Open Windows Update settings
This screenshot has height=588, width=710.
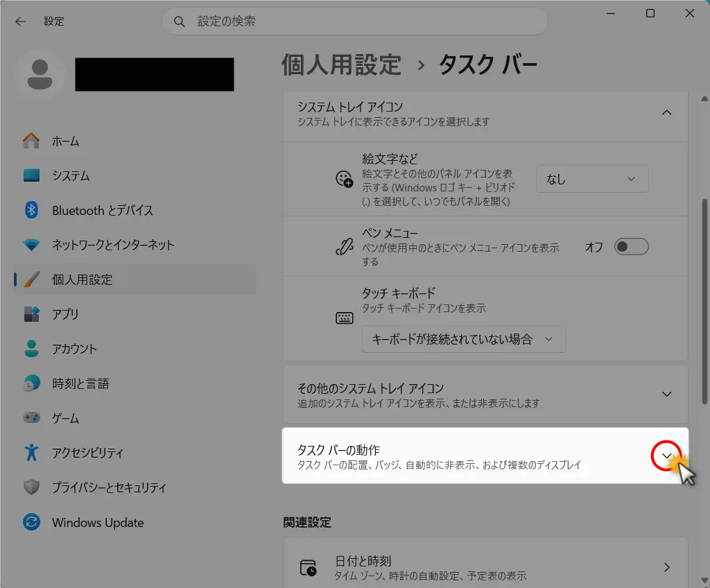pyautogui.click(x=97, y=522)
